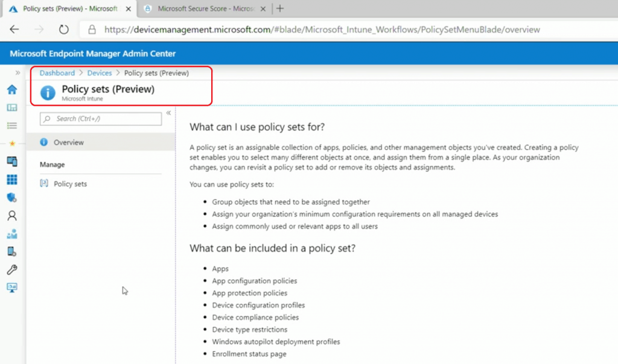
Task: Click the search magnifier icon
Action: point(47,119)
